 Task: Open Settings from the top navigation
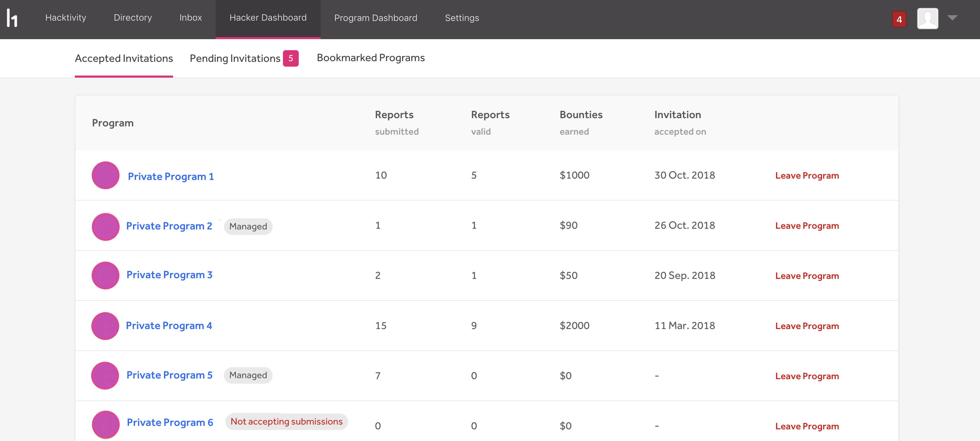point(461,18)
